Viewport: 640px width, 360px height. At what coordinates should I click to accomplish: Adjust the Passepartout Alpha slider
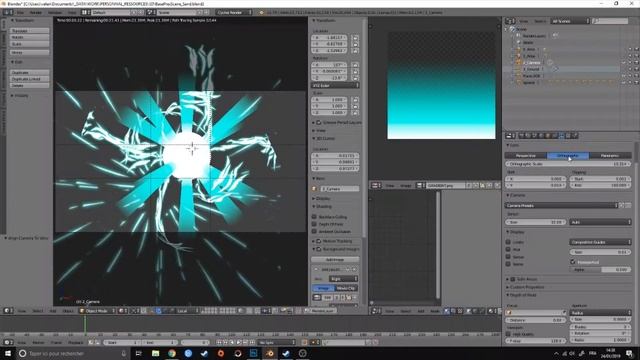[600, 269]
